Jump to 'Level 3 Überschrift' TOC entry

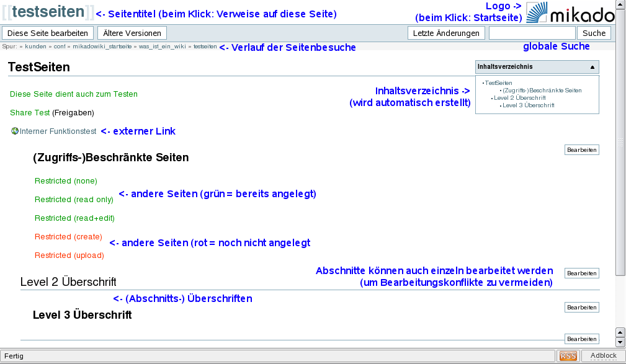(528, 105)
